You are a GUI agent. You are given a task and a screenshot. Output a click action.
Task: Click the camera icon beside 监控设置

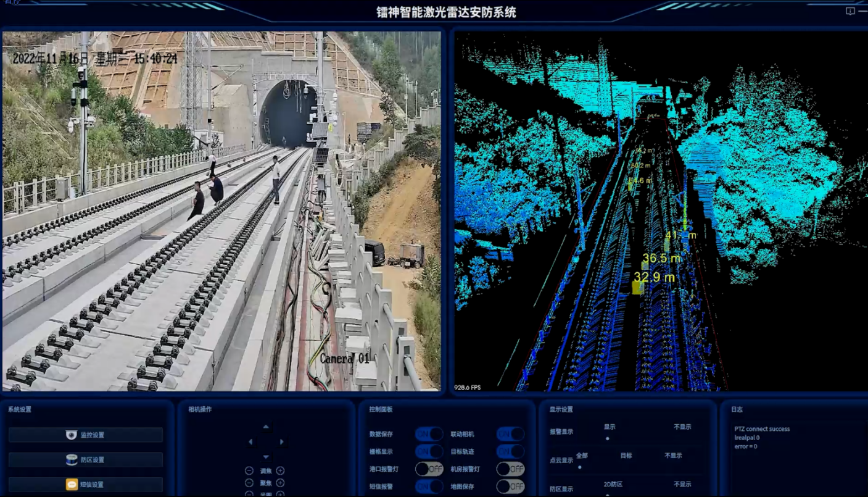click(x=72, y=435)
